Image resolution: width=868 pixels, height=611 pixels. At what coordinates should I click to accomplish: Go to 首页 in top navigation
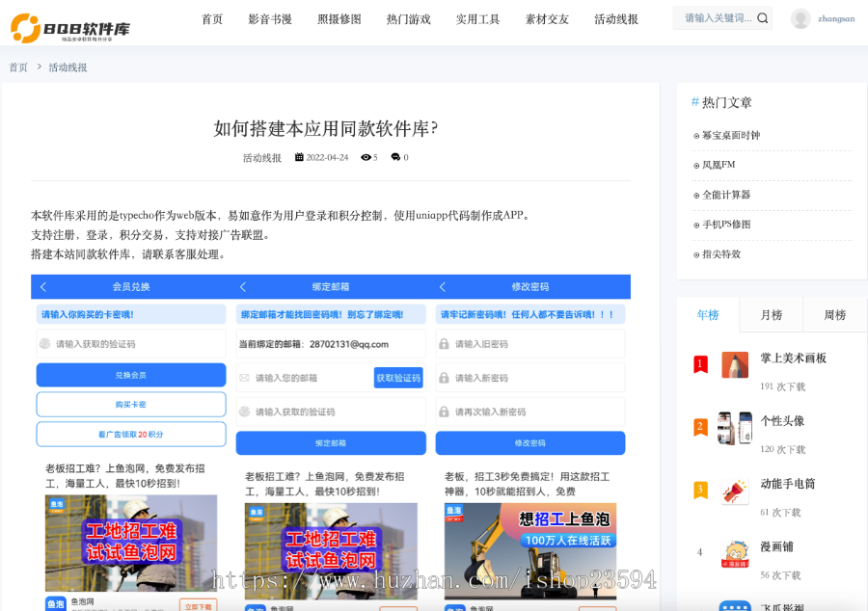coord(212,19)
